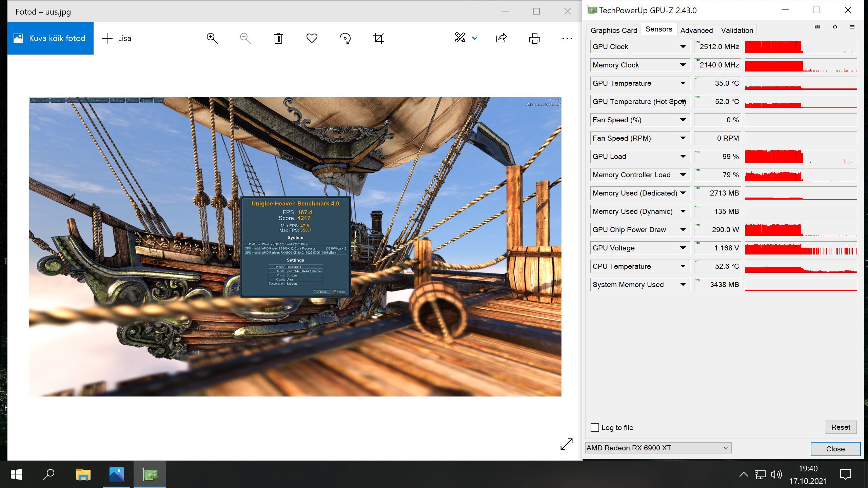Rotate the photo
The height and width of the screenshot is (488, 868).
click(345, 38)
